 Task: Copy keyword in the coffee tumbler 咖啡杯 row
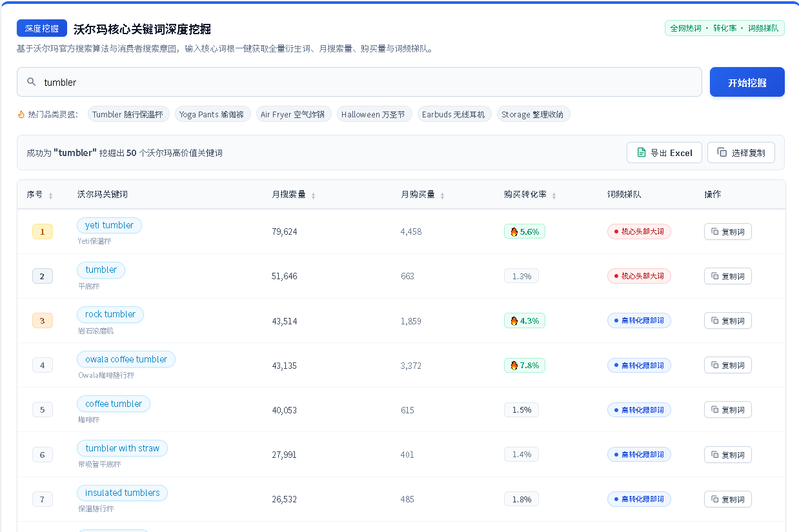727,409
